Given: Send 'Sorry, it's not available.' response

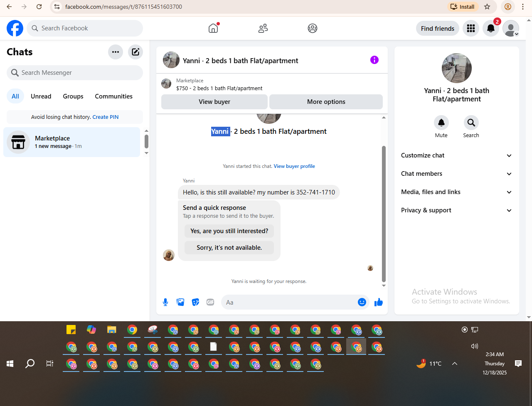Looking at the screenshot, I should tap(229, 248).
